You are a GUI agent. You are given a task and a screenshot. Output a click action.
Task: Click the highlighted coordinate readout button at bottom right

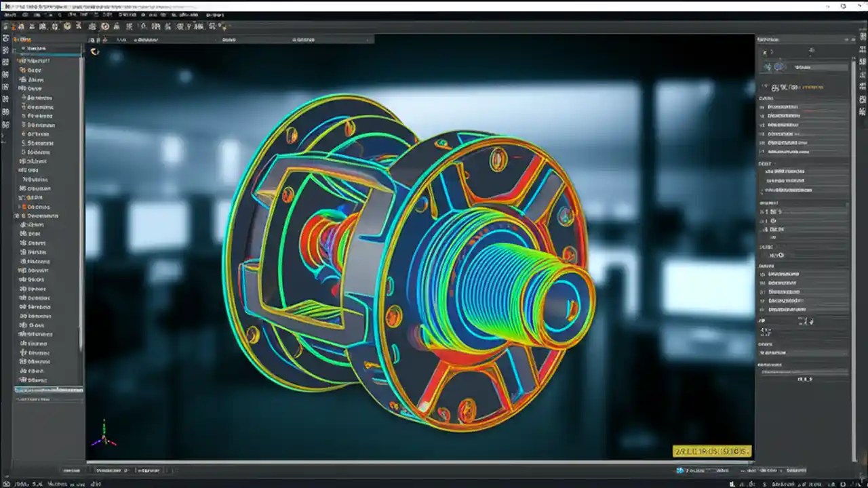tap(712, 451)
